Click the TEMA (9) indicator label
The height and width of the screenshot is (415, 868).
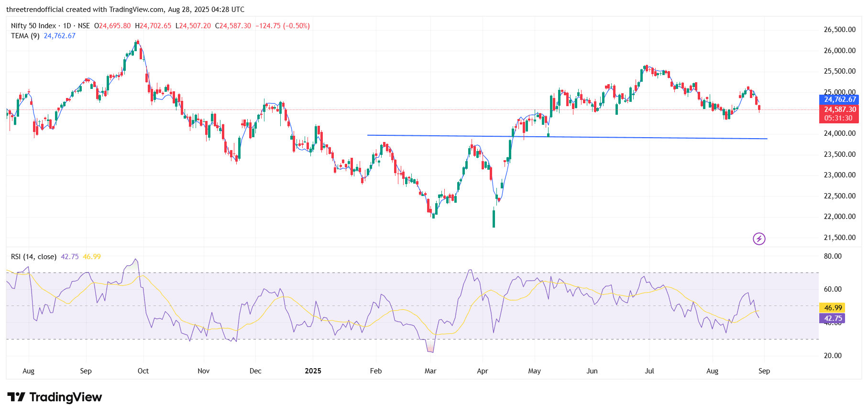[25, 36]
